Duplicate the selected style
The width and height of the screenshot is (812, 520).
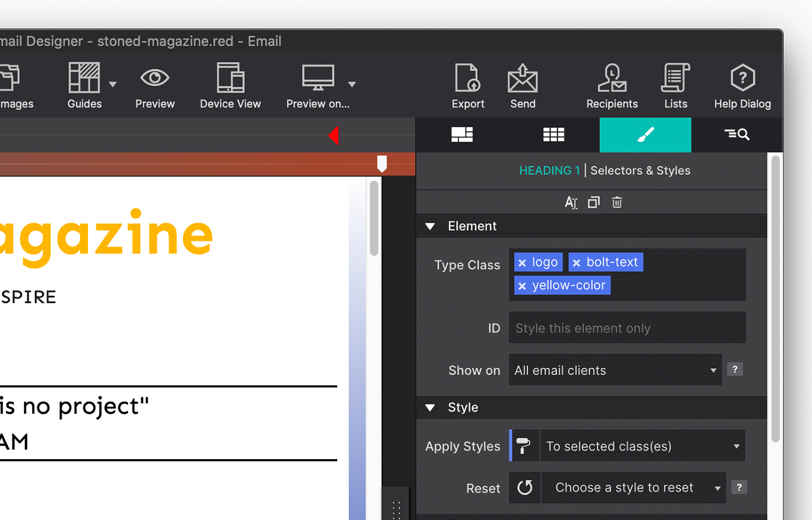[x=593, y=202]
